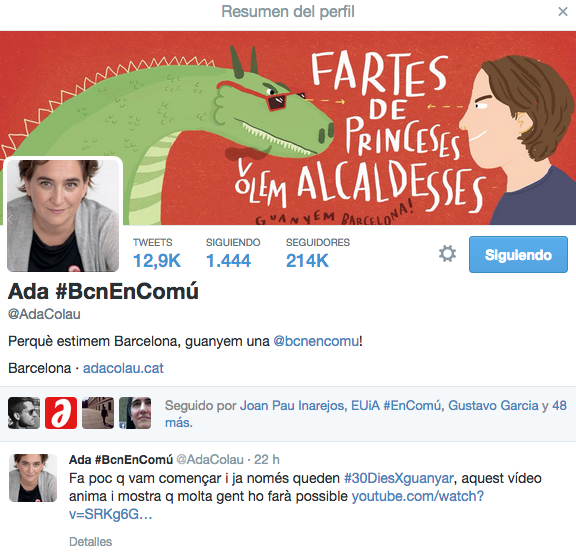
Task: Toggle the blue Siguiendo follow button
Action: click(518, 255)
